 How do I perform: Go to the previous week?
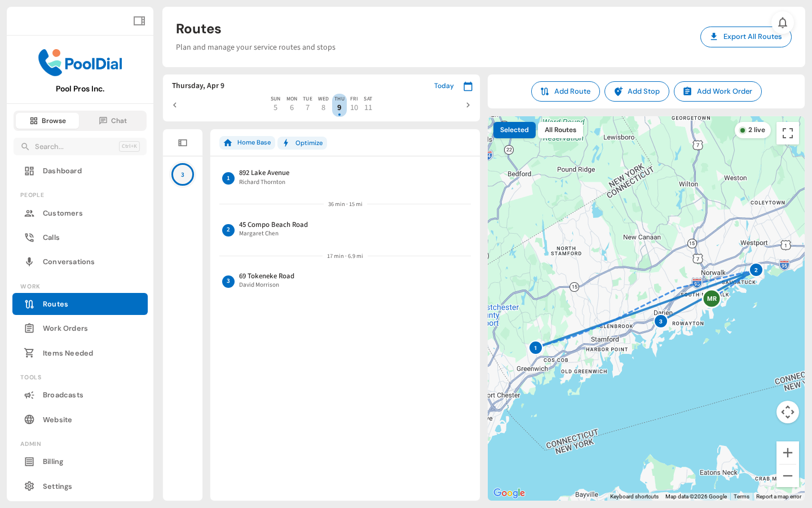(x=175, y=105)
